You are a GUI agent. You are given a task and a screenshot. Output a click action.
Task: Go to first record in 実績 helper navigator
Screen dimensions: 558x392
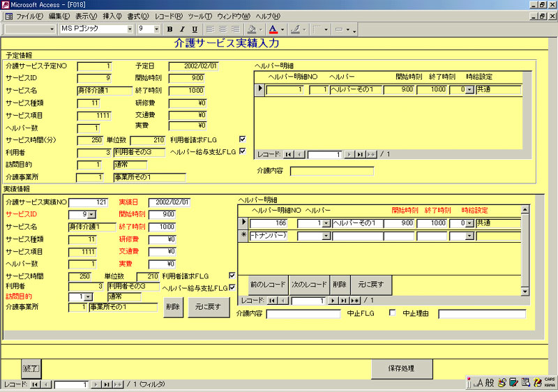272,301
